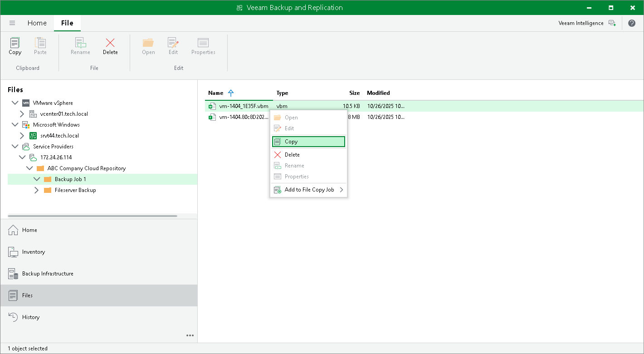Choose Delete from the context menu

[308, 155]
